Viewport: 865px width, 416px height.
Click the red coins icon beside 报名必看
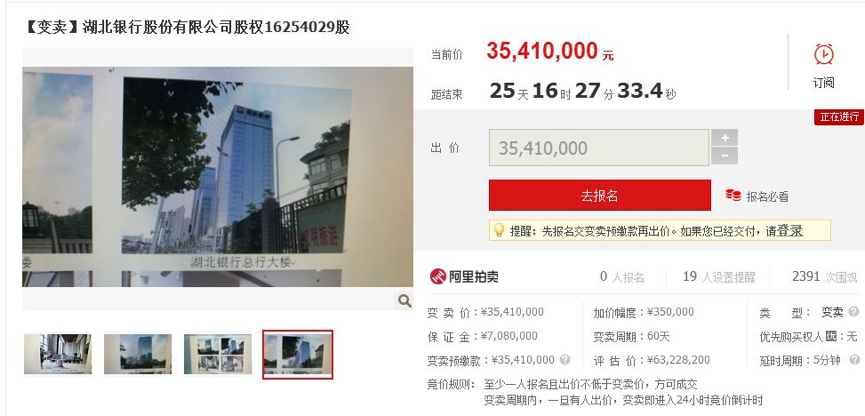pyautogui.click(x=733, y=195)
